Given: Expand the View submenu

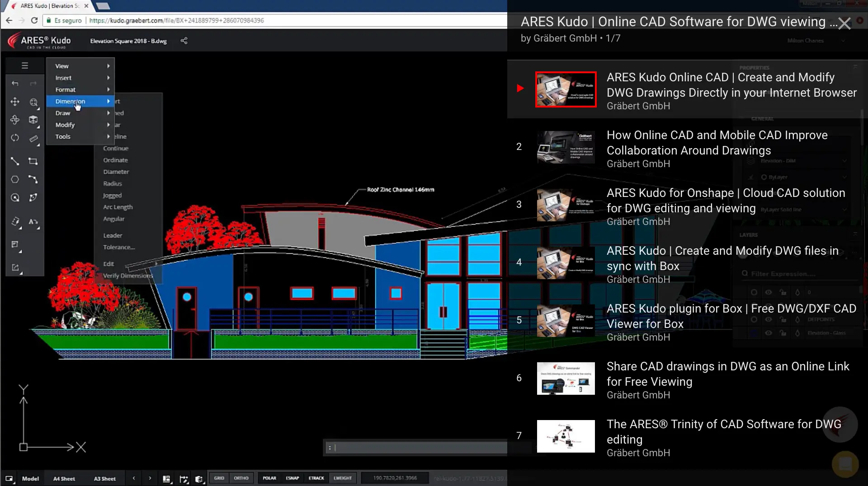Looking at the screenshot, I should 80,66.
